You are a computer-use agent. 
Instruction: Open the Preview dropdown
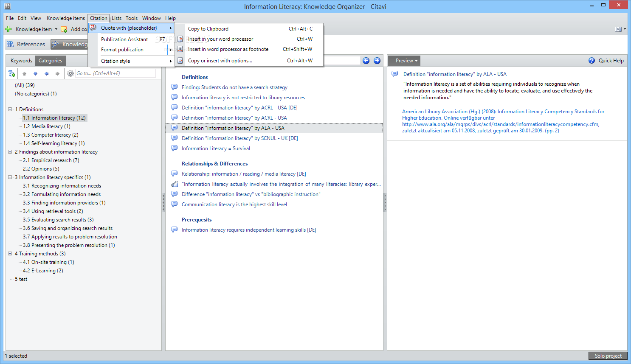(x=404, y=61)
